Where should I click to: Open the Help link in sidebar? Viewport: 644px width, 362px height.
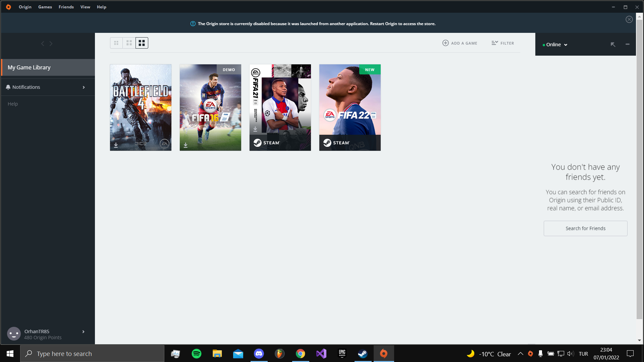coord(13,104)
